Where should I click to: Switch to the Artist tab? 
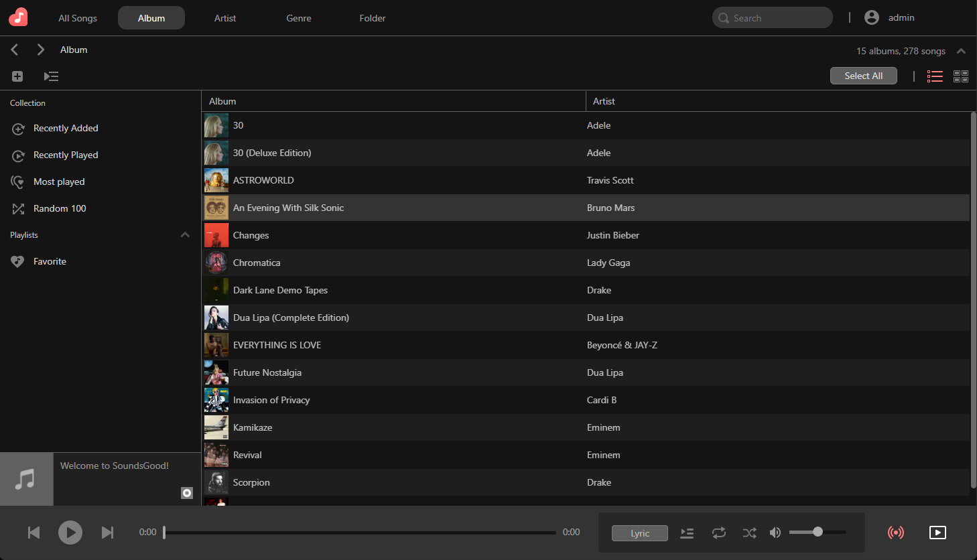coord(225,18)
